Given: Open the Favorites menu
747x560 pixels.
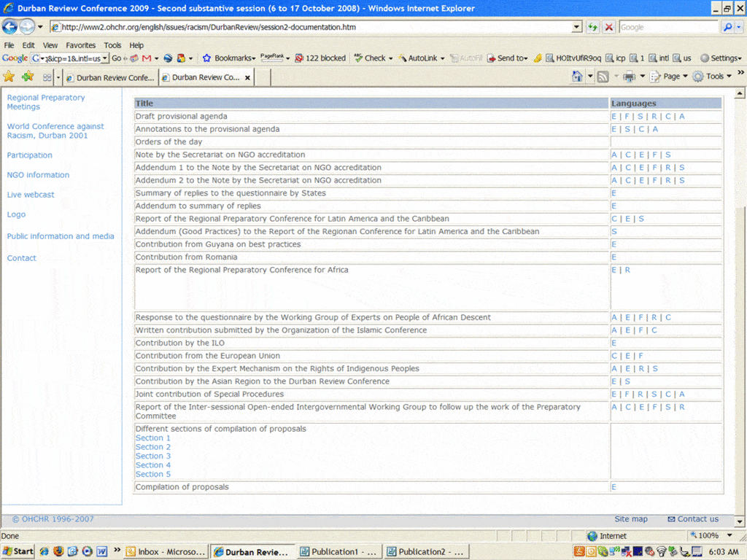Looking at the screenshot, I should click(80, 45).
